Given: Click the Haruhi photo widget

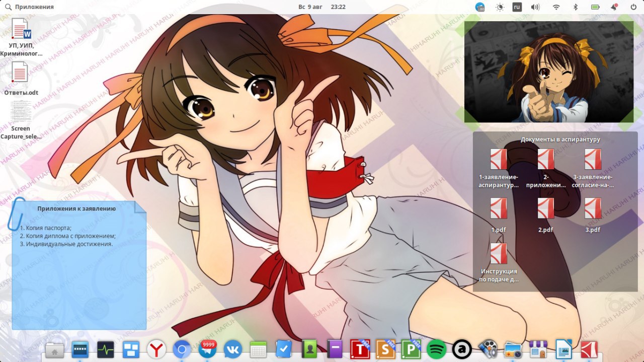Looking at the screenshot, I should (548, 71).
